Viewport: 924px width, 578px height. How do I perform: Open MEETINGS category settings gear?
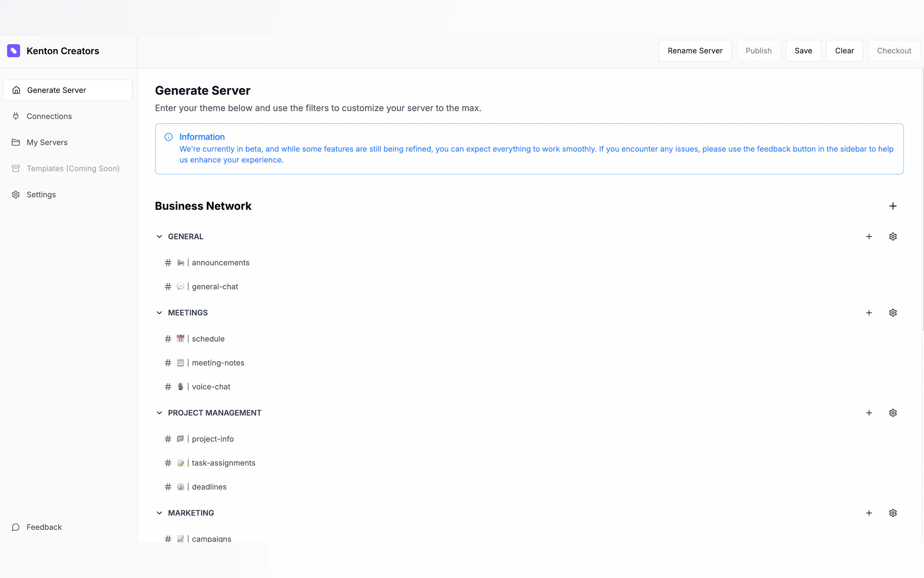click(x=892, y=313)
